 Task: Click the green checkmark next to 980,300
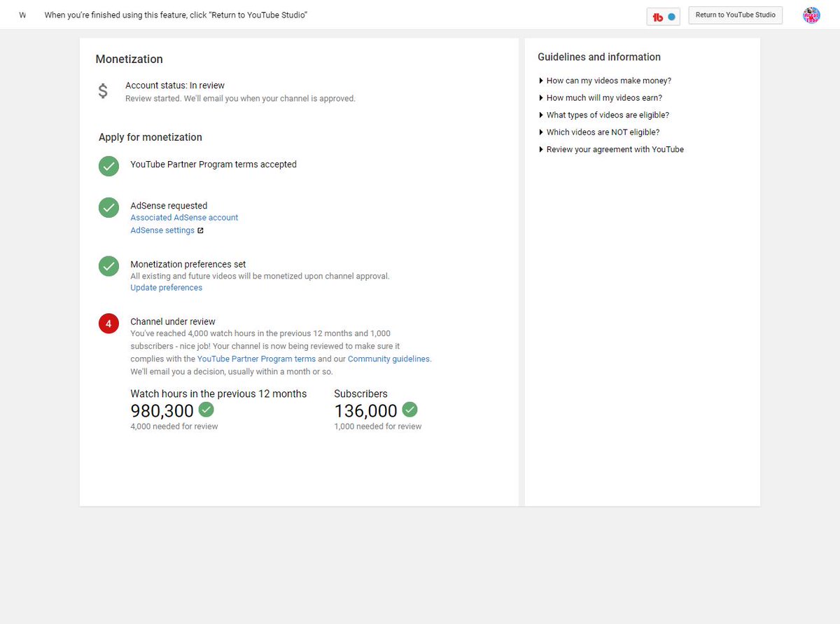[206, 409]
